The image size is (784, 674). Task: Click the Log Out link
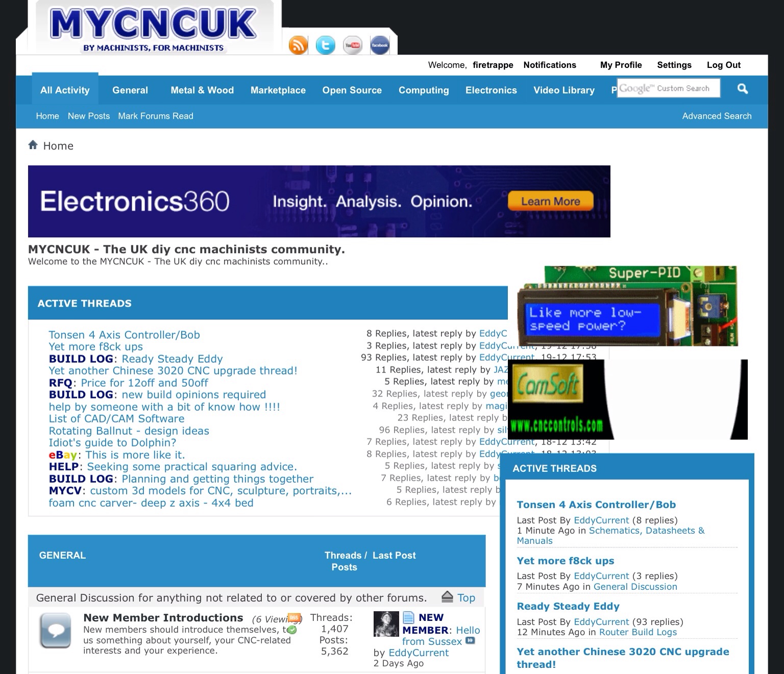[723, 65]
